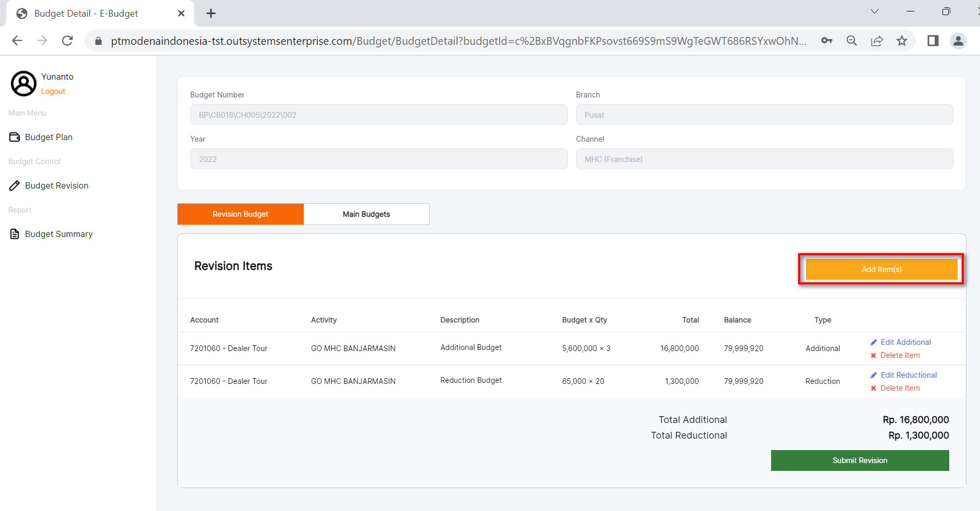Image resolution: width=980 pixels, height=511 pixels.
Task: Expand the tab search chevron
Action: (x=875, y=11)
